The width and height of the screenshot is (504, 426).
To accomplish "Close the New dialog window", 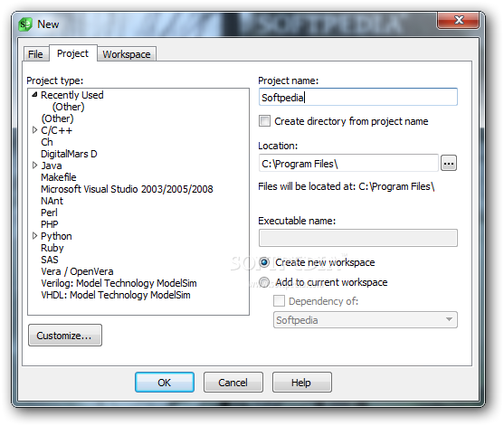I will (x=458, y=20).
